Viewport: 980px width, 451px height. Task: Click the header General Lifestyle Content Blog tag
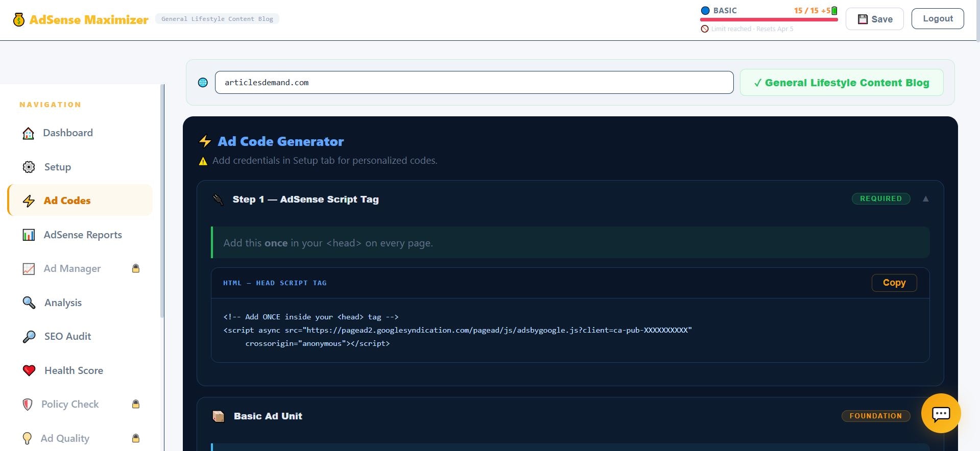217,19
